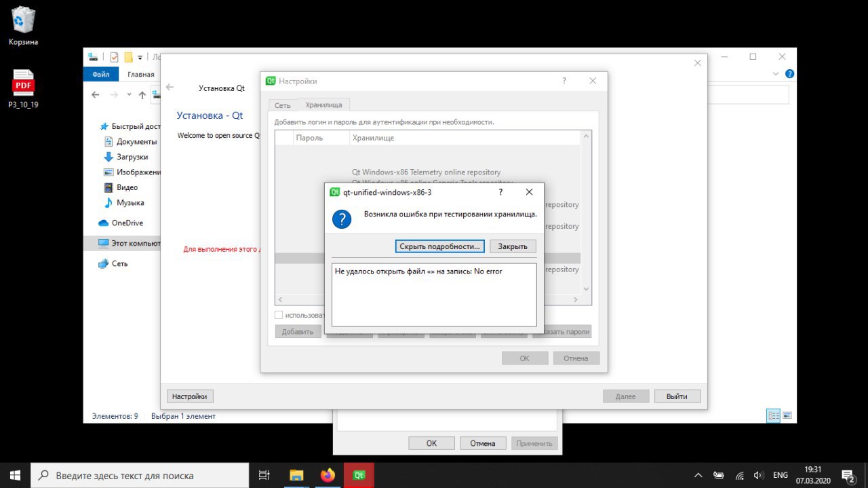Click repository list scrollbar up arrow
The width and height of the screenshot is (868, 488).
click(587, 136)
